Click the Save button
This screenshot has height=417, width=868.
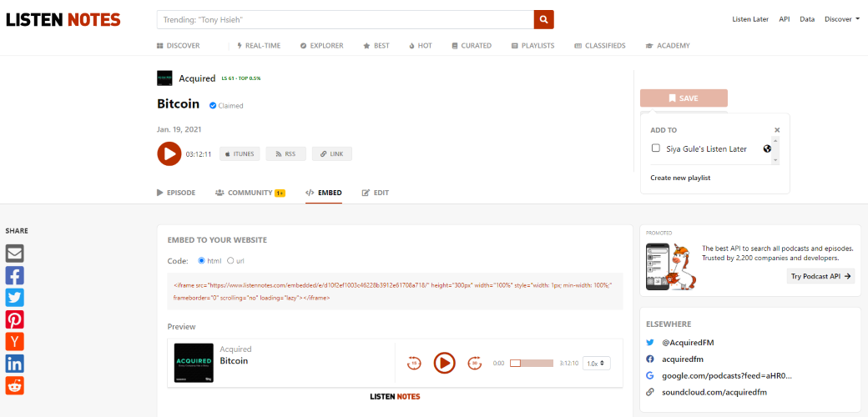pyautogui.click(x=684, y=98)
